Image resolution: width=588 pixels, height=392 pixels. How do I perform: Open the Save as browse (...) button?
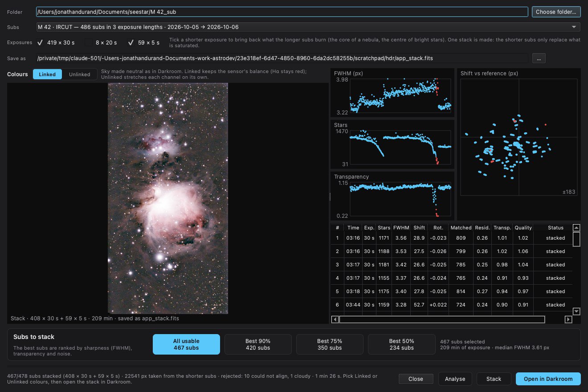(x=539, y=58)
